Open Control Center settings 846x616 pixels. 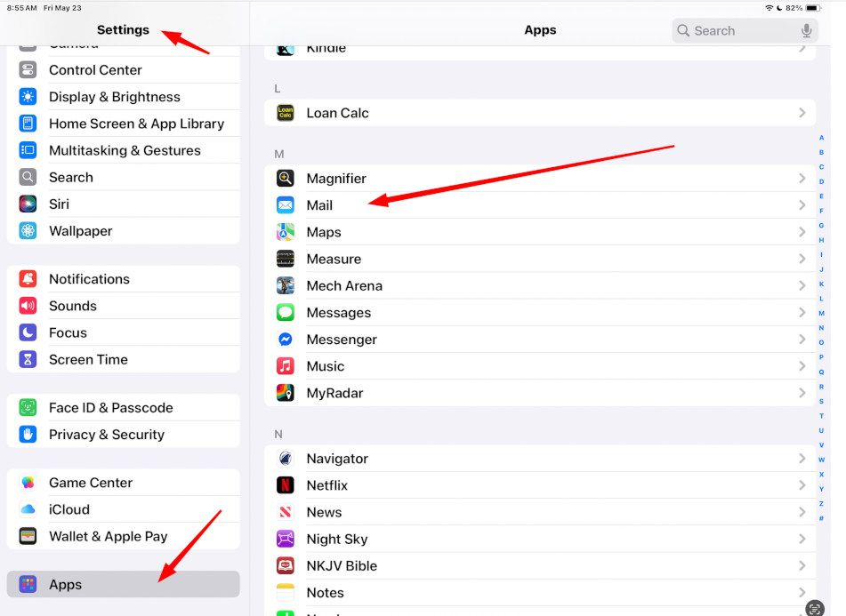tap(123, 70)
